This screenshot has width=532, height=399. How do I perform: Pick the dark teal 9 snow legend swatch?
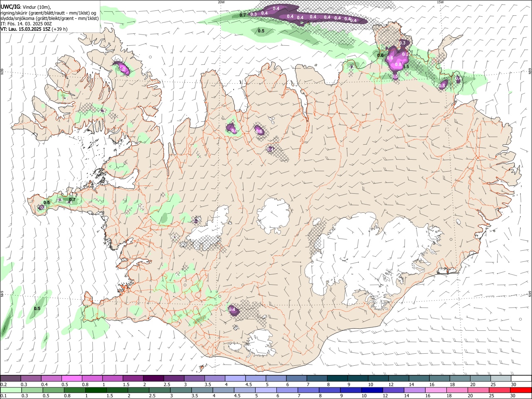point(357,379)
